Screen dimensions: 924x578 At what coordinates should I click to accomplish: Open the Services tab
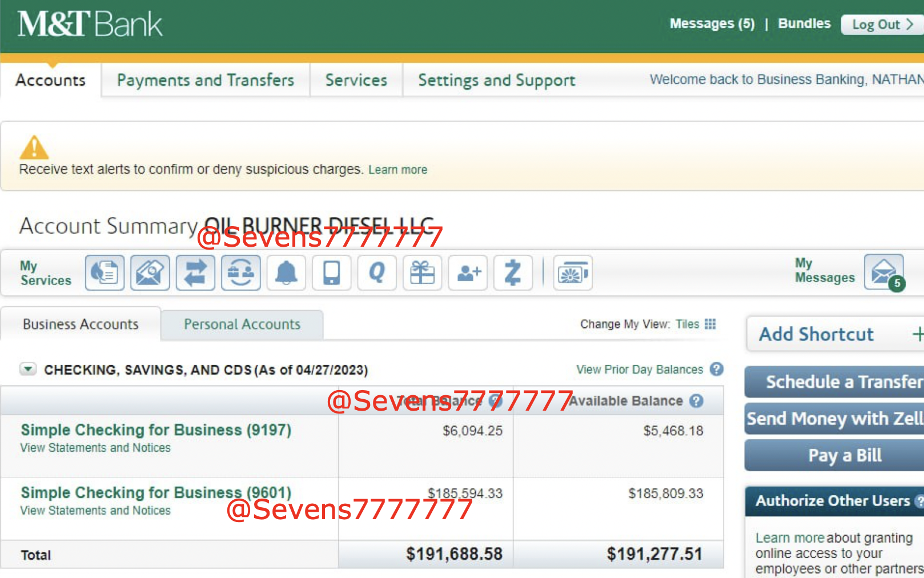[356, 80]
